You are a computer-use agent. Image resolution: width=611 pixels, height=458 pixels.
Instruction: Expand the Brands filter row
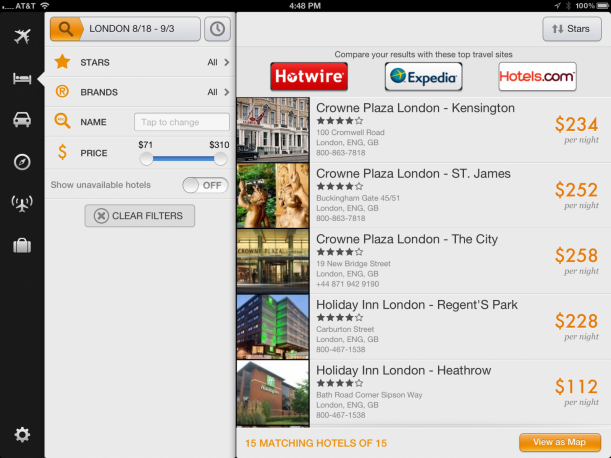tap(140, 93)
